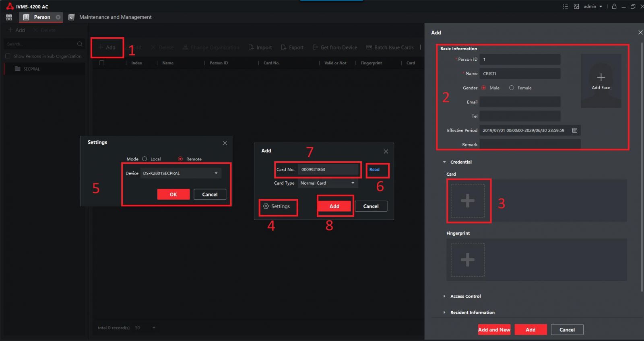Image resolution: width=644 pixels, height=341 pixels.
Task: Click the lock icon in title bar
Action: (x=614, y=6)
